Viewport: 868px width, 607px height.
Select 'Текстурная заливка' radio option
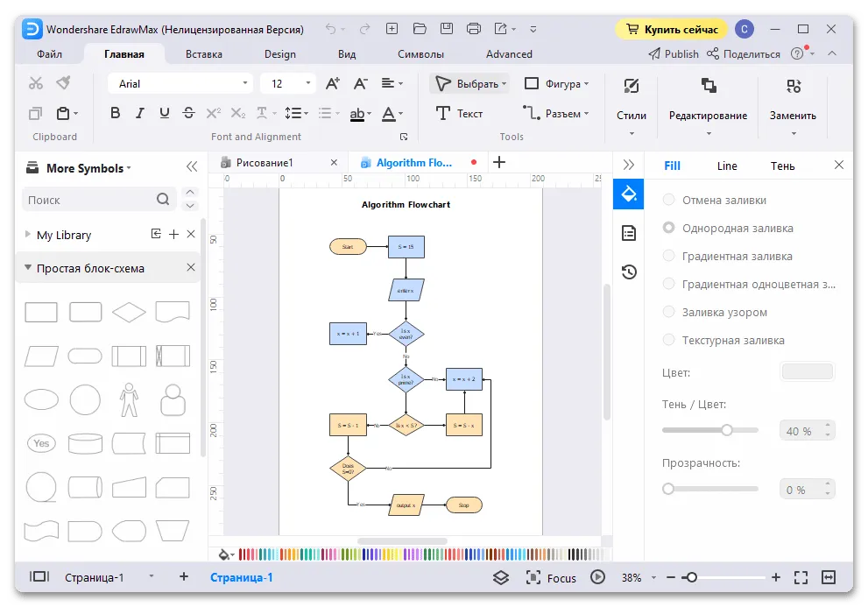pos(668,340)
